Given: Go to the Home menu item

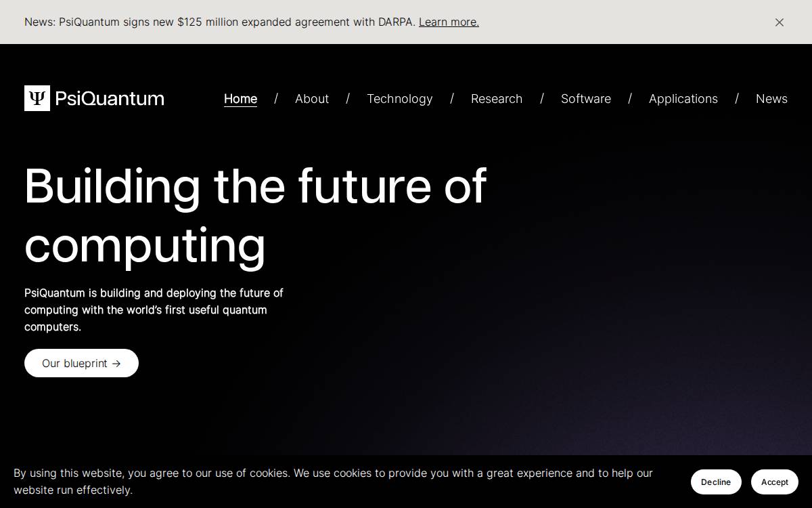Looking at the screenshot, I should pos(240,99).
